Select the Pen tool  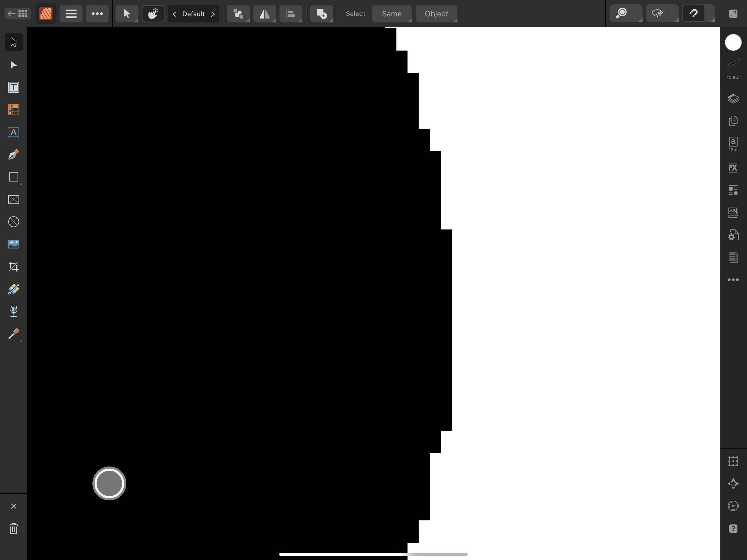point(13,155)
